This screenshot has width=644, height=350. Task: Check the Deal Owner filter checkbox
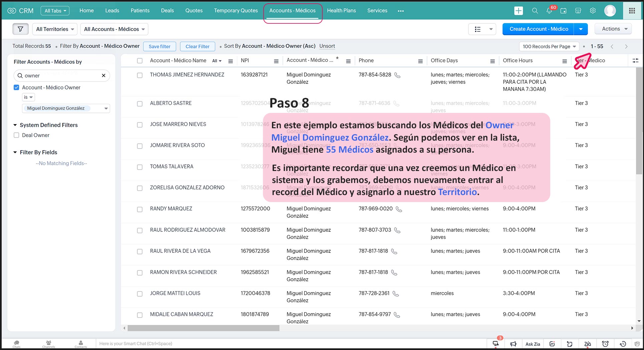[x=16, y=135]
